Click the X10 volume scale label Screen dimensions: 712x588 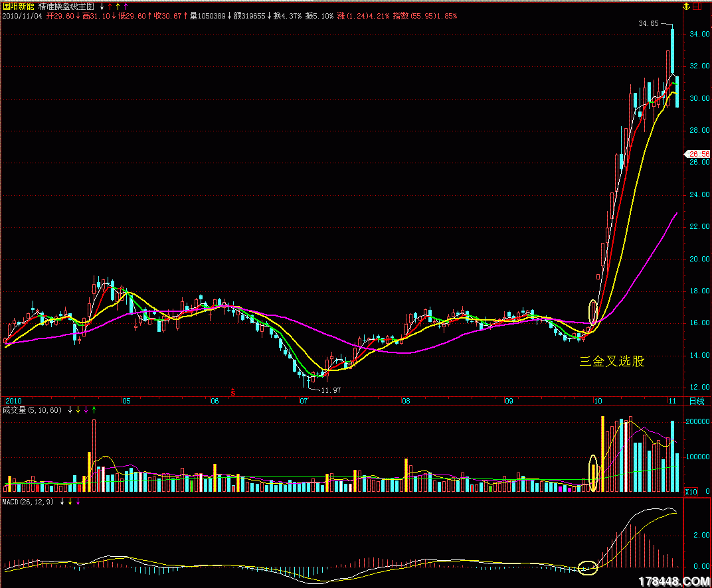pos(691,492)
